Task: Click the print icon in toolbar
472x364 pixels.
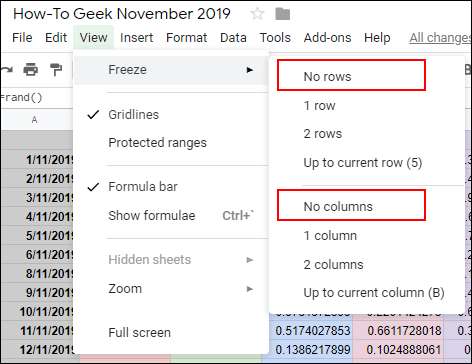Action: pos(31,69)
